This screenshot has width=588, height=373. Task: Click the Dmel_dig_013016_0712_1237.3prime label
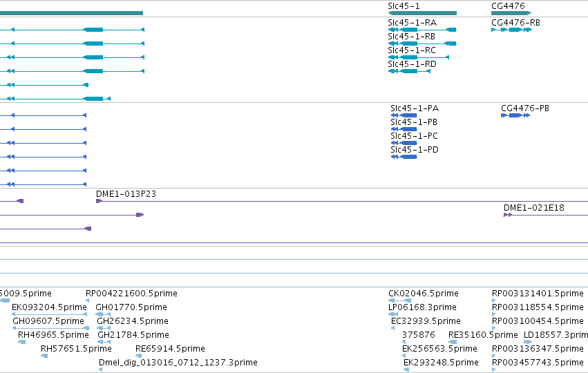(178, 363)
